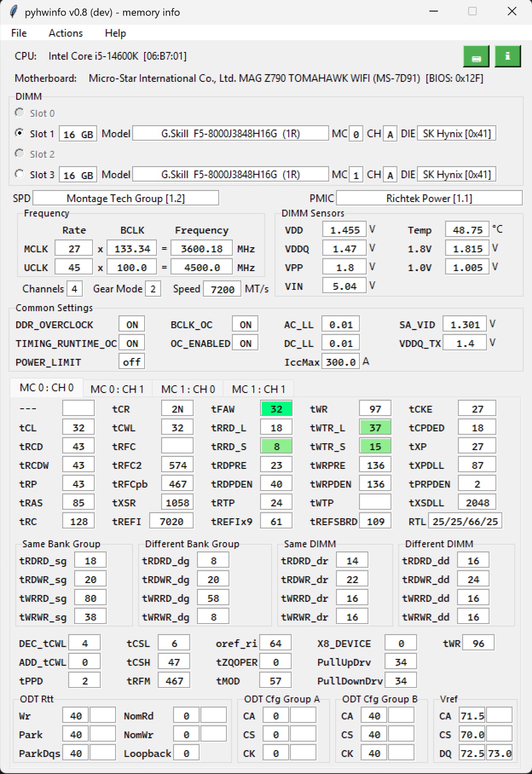Click the pyhwinfo feather app icon
The height and width of the screenshot is (774, 532).
click(x=14, y=12)
